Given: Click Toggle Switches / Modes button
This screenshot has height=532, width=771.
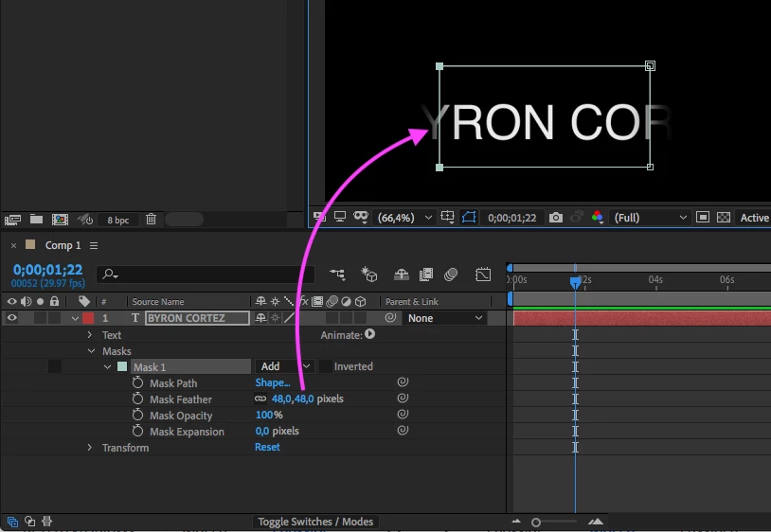Looking at the screenshot, I should (315, 522).
